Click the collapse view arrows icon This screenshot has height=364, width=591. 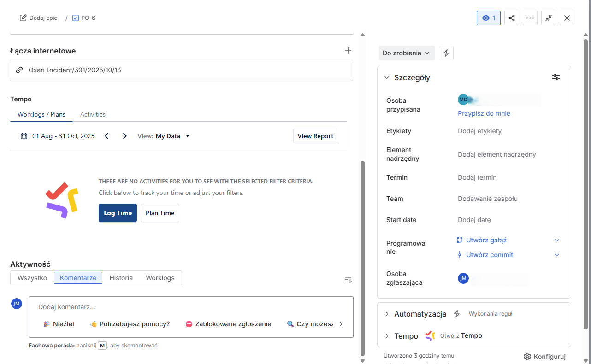tap(549, 18)
